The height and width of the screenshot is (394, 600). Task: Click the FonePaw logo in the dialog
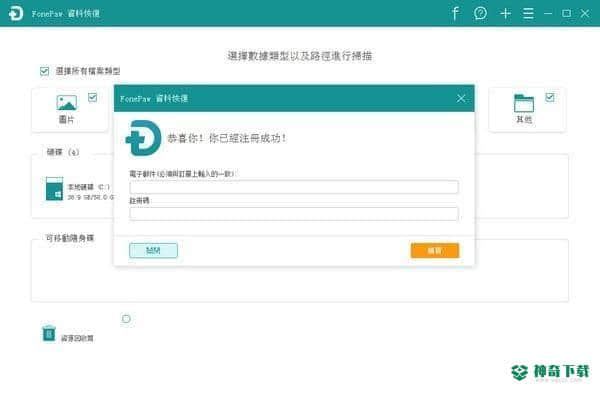[143, 138]
